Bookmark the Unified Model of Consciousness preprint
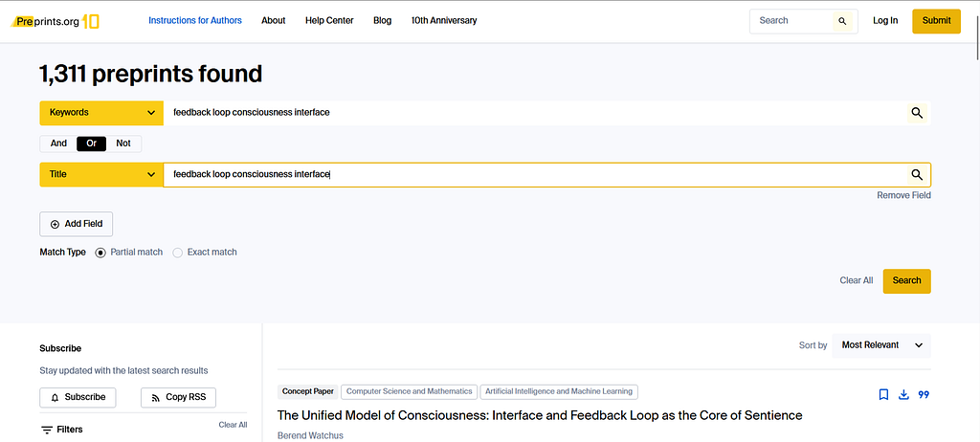This screenshot has height=442, width=980. (x=883, y=394)
